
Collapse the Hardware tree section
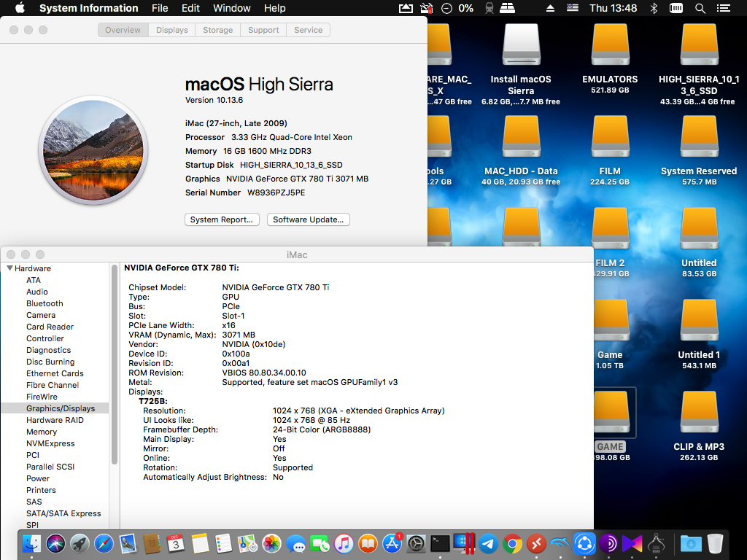[x=9, y=268]
